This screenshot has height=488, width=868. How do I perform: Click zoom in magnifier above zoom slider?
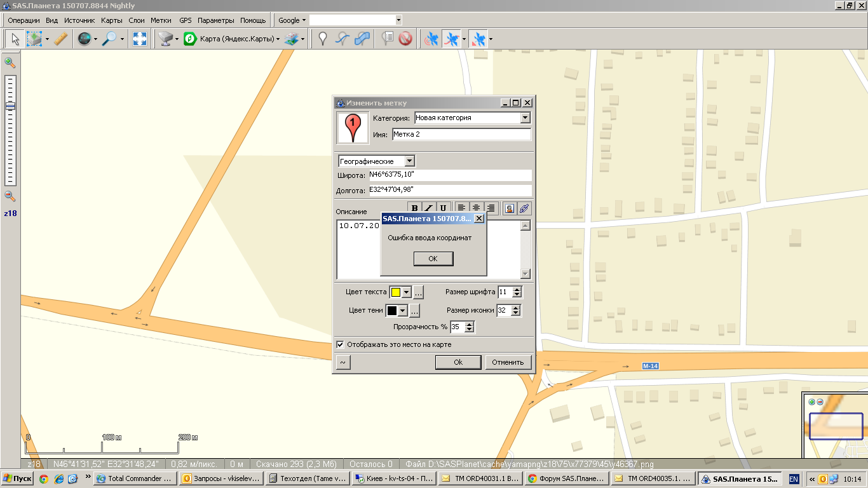(10, 62)
